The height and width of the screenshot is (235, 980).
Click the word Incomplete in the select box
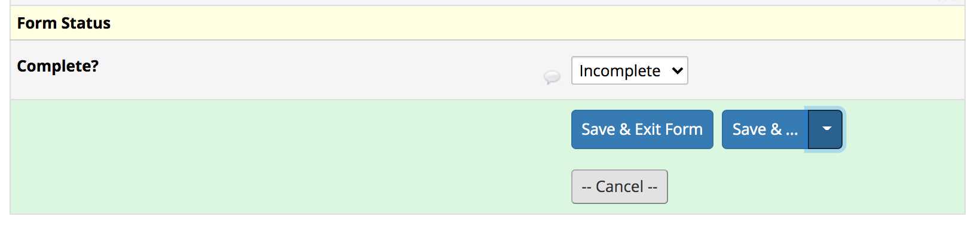620,71
